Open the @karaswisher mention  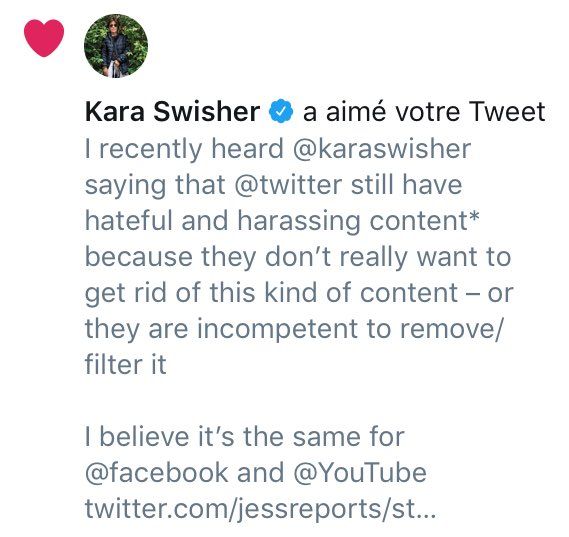coord(381,149)
